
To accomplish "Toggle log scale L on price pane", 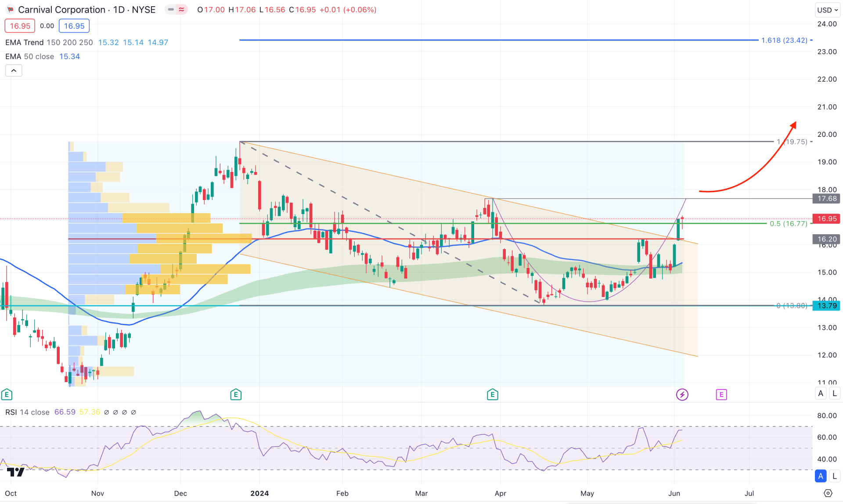I will [x=835, y=393].
